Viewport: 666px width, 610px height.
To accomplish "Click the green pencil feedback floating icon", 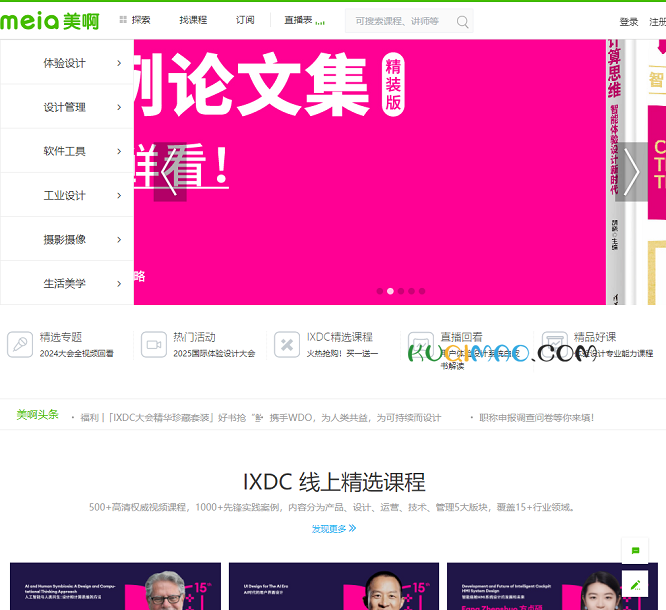I will pos(635,585).
